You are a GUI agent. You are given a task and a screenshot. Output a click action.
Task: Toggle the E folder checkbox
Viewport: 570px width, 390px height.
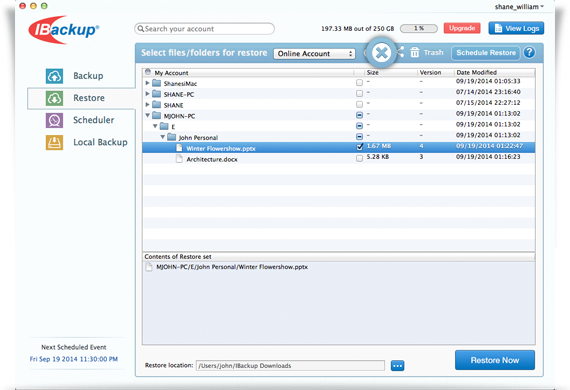tap(360, 126)
